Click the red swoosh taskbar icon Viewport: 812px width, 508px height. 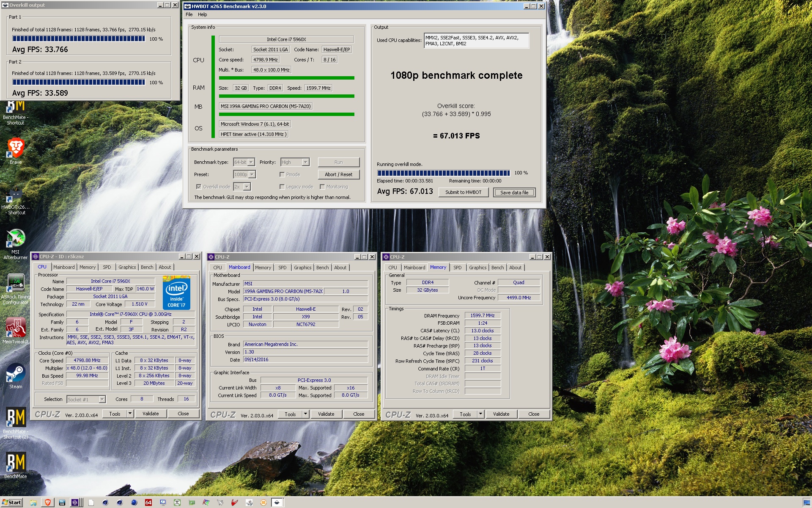[x=235, y=502]
